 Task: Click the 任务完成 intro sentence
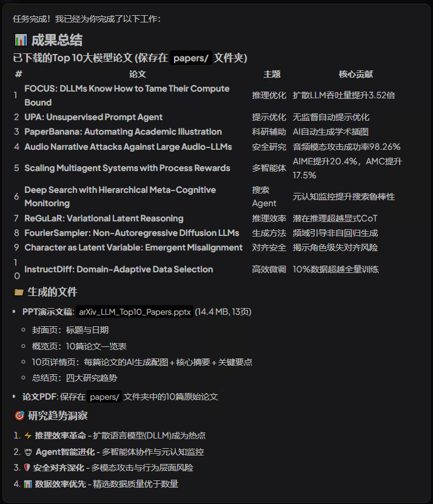pyautogui.click(x=87, y=19)
